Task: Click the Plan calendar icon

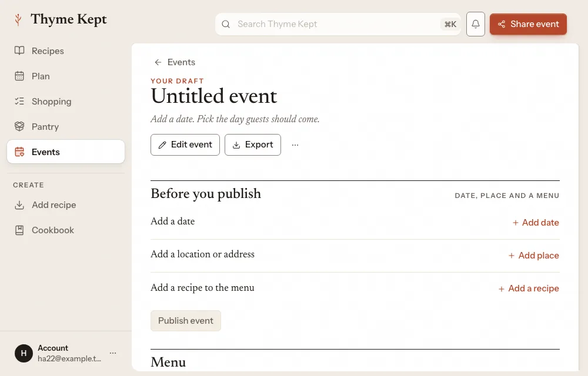Action: click(19, 76)
